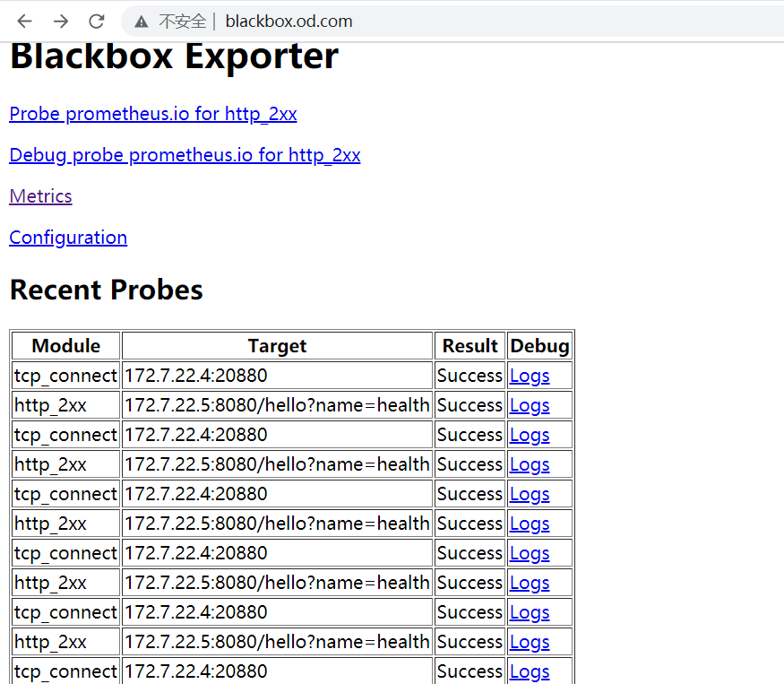The width and height of the screenshot is (784, 684).
Task: Select tcp_connect module cell in first row
Action: point(65,376)
